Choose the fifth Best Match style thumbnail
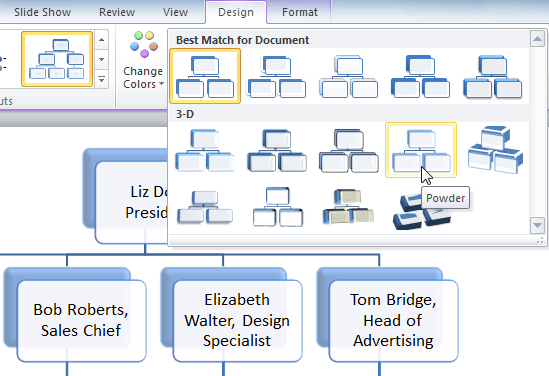 coord(493,76)
